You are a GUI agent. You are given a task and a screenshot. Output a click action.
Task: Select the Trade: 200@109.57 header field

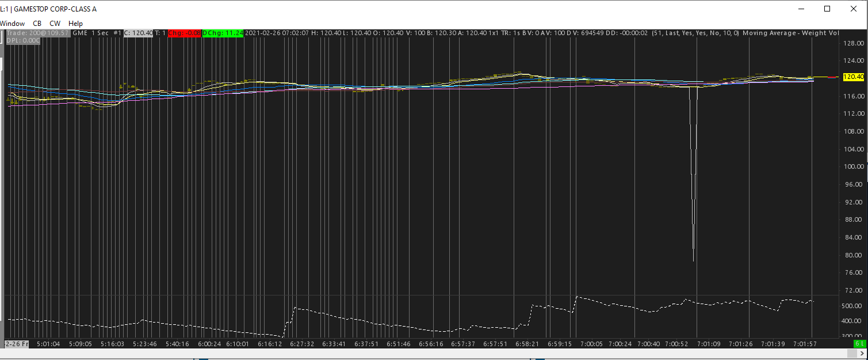point(38,33)
